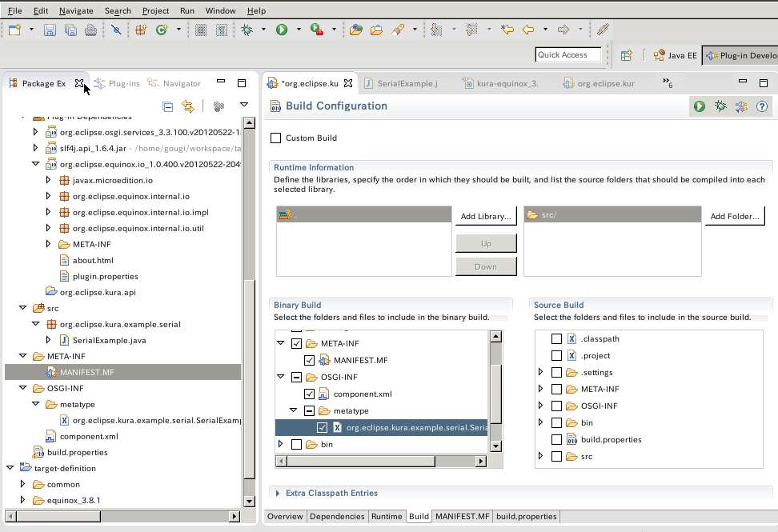Collapse All in Package Explorer toolbar

click(x=168, y=106)
